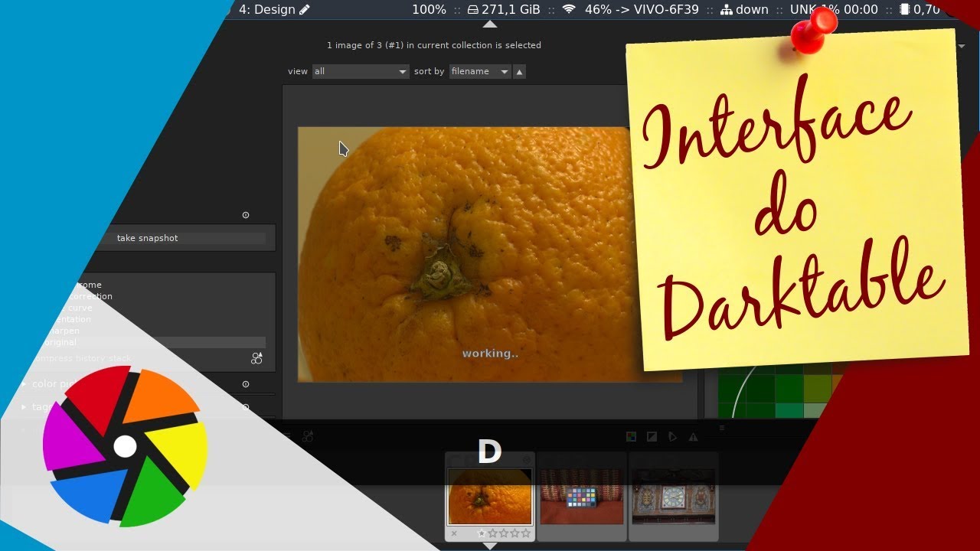
Task: Select the orange thumbnail in filmstrip
Action: [490, 496]
